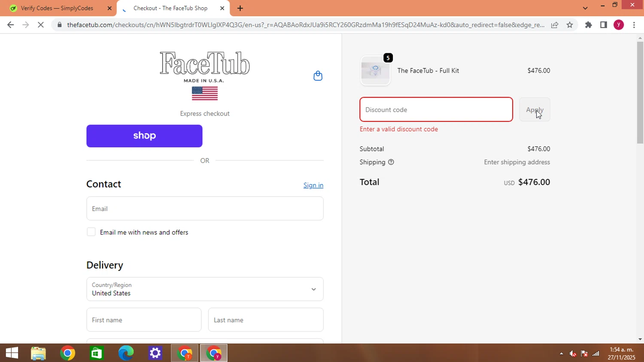Open the Chrome profile avatar Y
The image size is (644, 362).
coord(619,25)
